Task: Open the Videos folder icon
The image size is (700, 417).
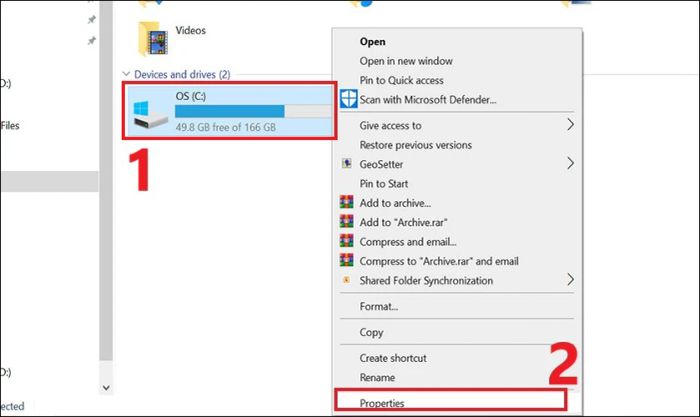Action: click(x=153, y=39)
